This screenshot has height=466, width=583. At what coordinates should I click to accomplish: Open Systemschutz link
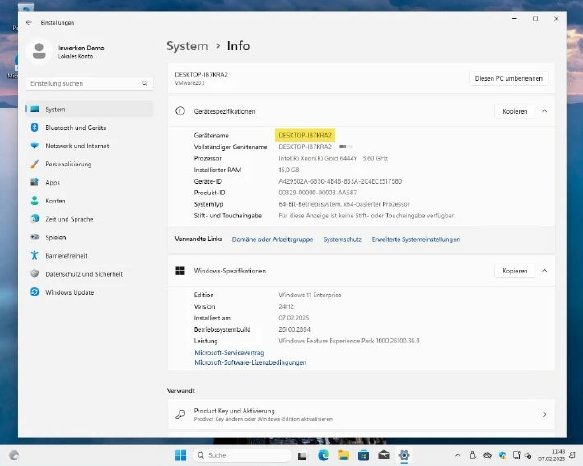click(342, 240)
